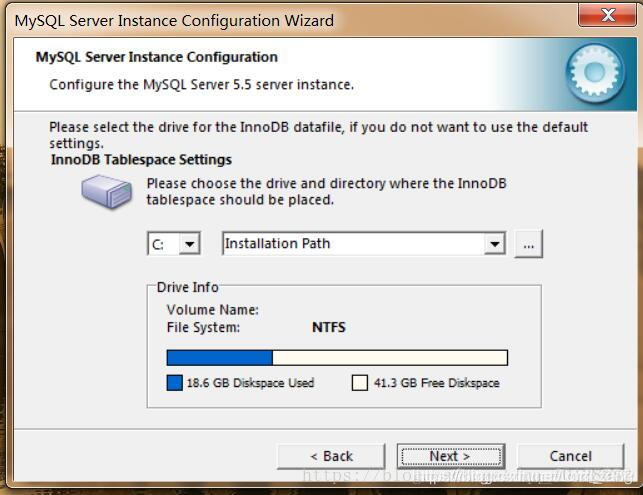Screen dimensions: 643x495
Task: Click the disk usage progress bar
Action: (x=337, y=358)
